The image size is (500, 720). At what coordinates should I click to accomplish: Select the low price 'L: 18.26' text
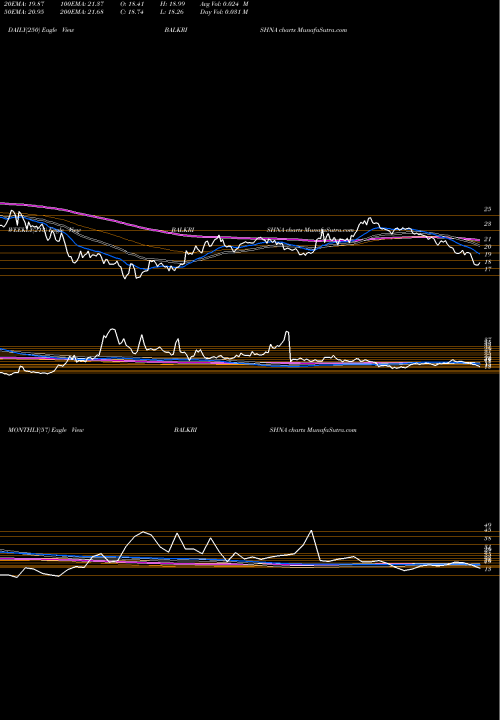click(x=172, y=12)
